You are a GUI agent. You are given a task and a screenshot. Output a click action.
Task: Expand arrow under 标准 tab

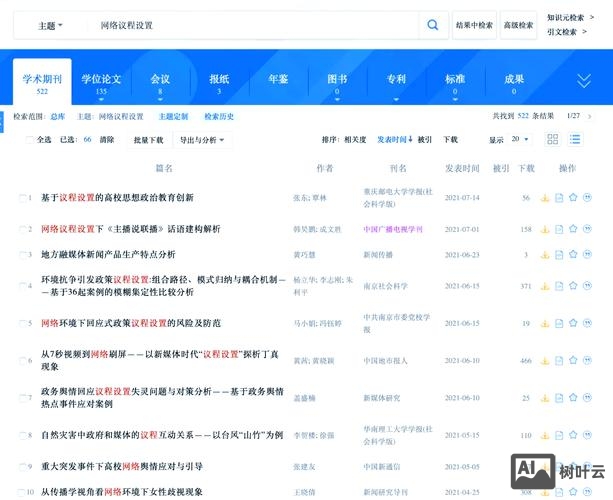[455, 99]
